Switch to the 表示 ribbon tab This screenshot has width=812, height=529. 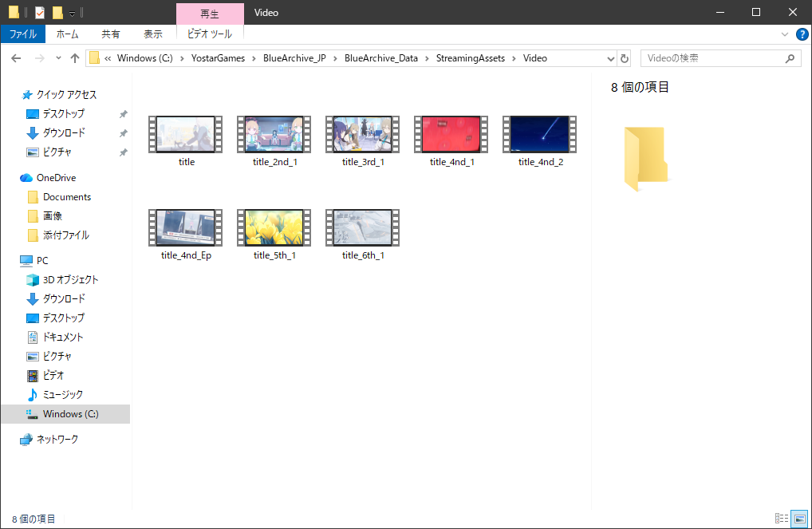pos(152,34)
